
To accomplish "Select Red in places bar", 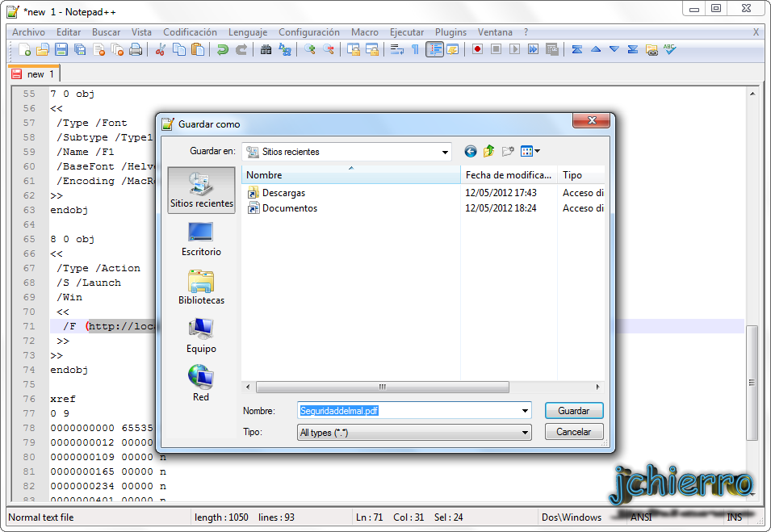I will (202, 383).
